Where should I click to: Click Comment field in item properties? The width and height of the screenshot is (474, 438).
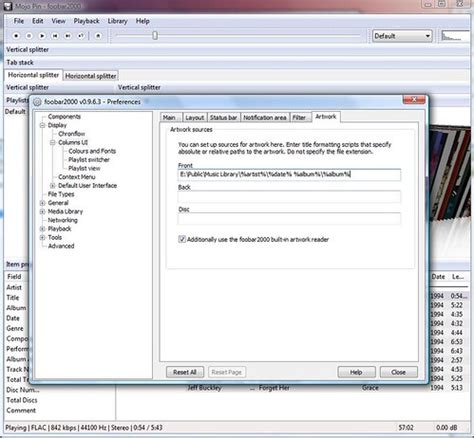point(21,410)
